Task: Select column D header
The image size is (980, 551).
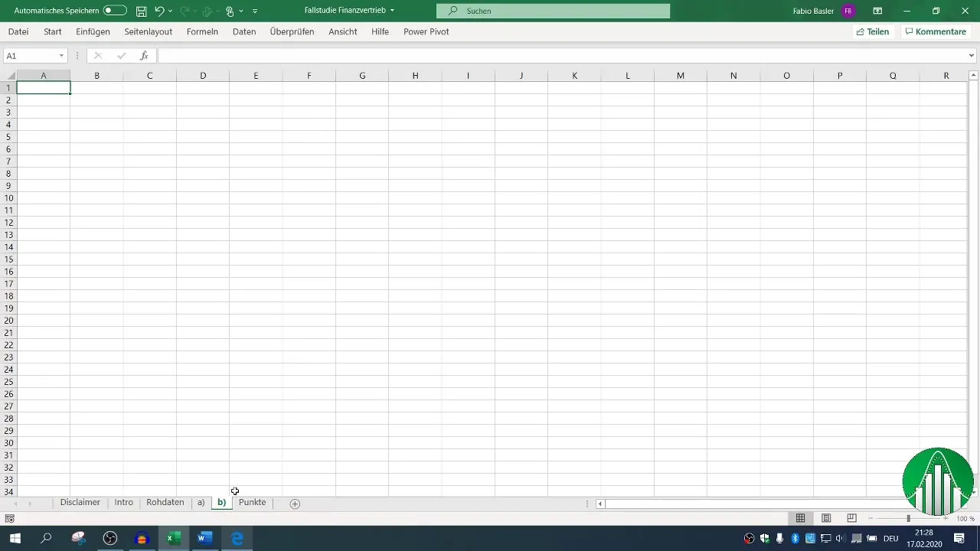Action: click(203, 76)
